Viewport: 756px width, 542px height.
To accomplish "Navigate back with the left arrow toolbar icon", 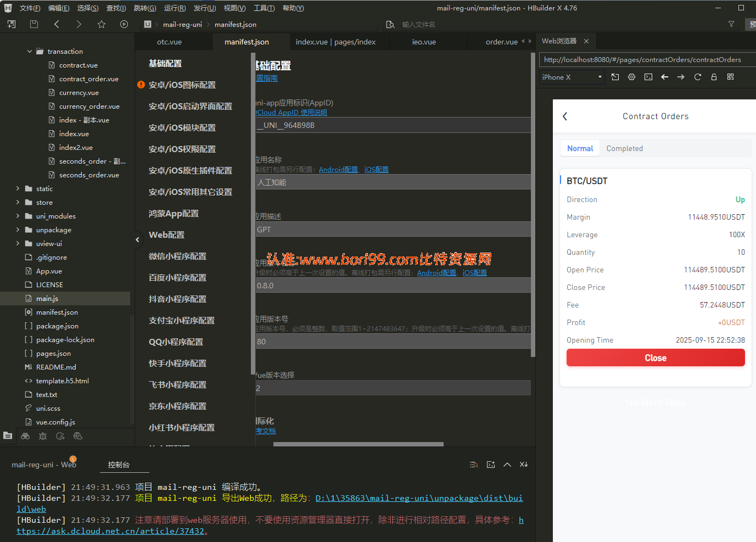I will pyautogui.click(x=57, y=24).
